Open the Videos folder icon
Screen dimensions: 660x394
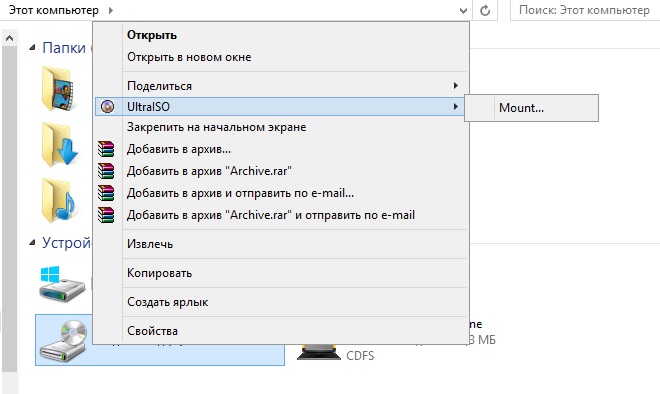59,88
